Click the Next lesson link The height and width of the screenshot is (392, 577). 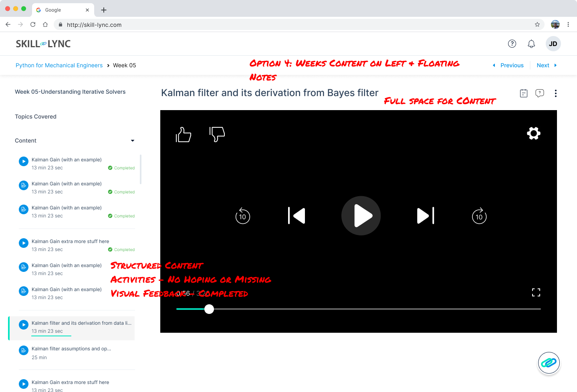547,65
